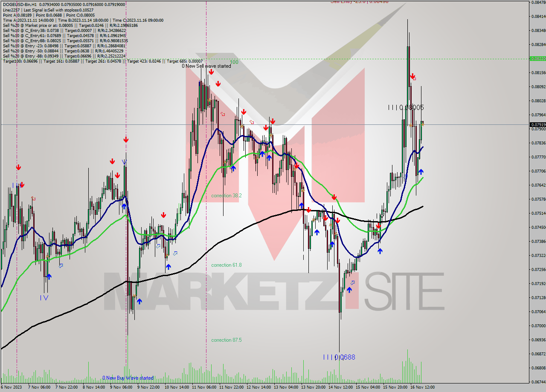Image resolution: width=546 pixels, height=392 pixels.
Task: Click the '12 Nov 14:00' time axis label
Action: pos(259,387)
